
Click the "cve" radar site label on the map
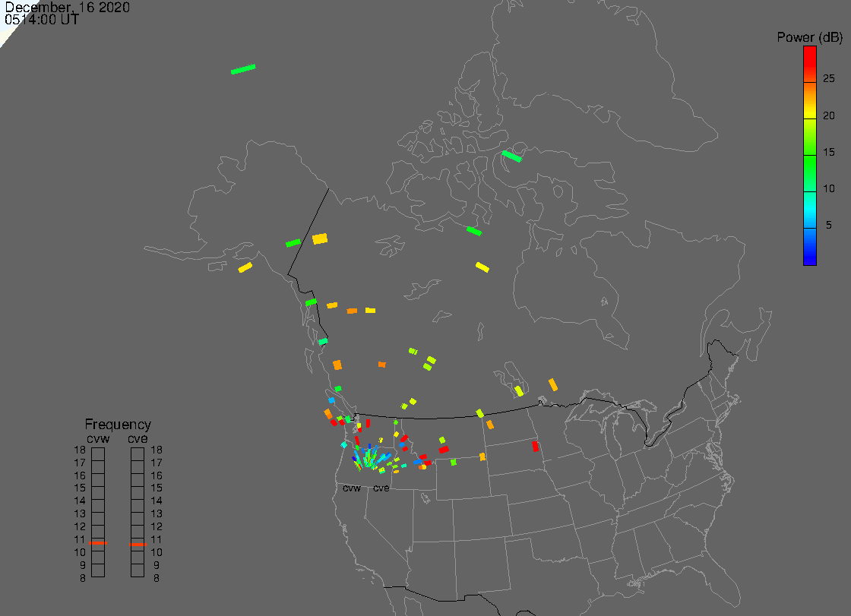(x=381, y=488)
